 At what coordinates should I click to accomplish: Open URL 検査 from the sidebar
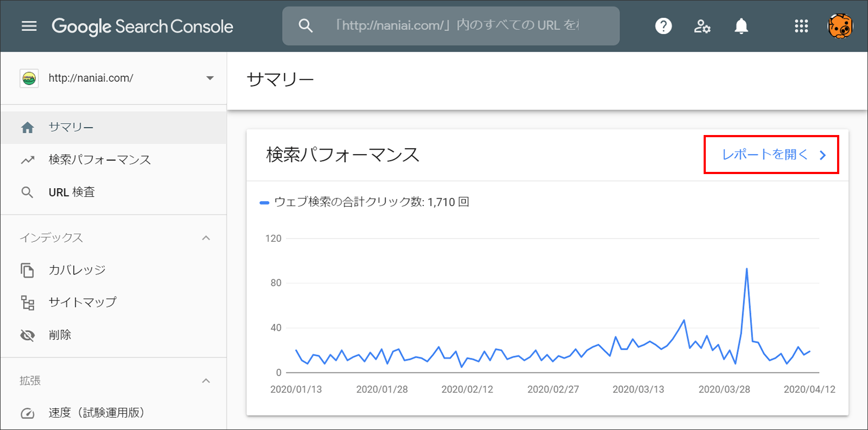(72, 192)
